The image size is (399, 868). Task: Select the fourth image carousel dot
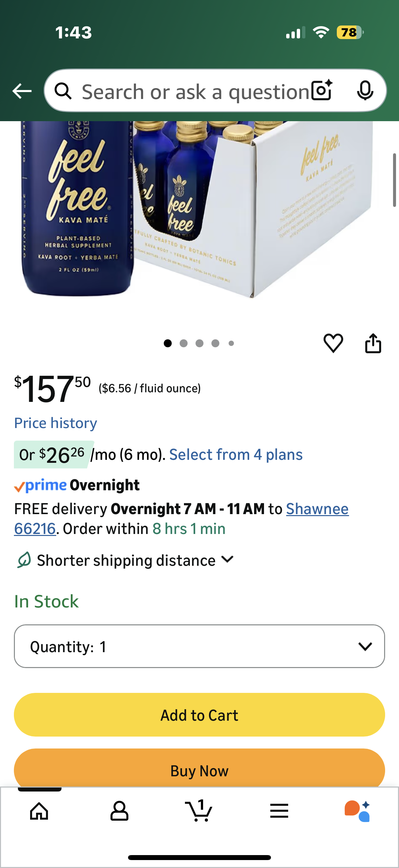[x=215, y=343]
